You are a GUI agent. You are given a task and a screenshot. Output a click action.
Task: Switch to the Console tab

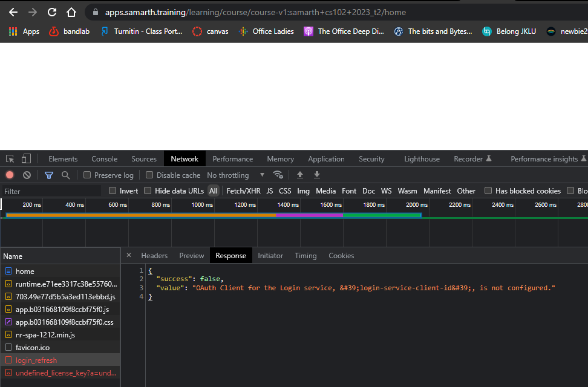(104, 159)
